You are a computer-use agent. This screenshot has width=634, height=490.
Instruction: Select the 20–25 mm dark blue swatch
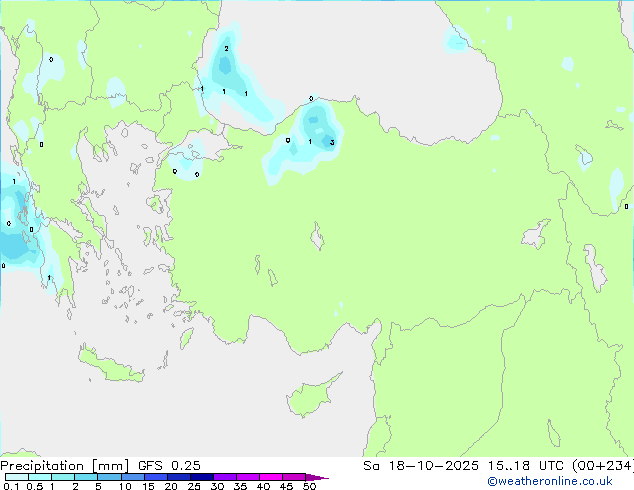click(x=178, y=477)
